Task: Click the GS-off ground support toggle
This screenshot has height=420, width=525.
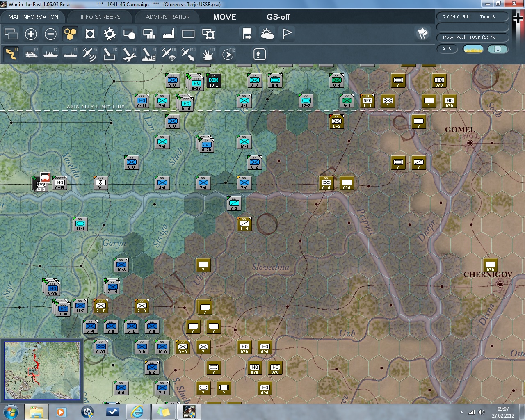Action: click(278, 17)
